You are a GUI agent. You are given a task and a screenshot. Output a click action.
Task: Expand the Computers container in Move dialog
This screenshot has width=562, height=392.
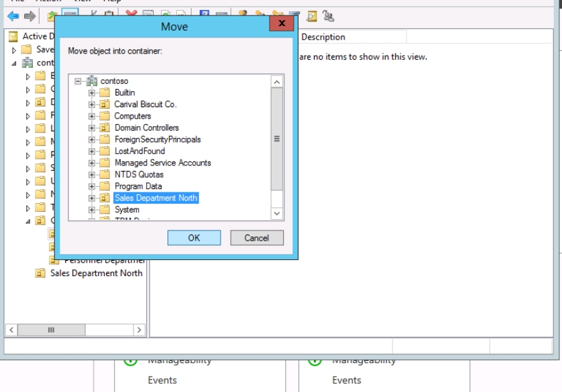tap(92, 117)
